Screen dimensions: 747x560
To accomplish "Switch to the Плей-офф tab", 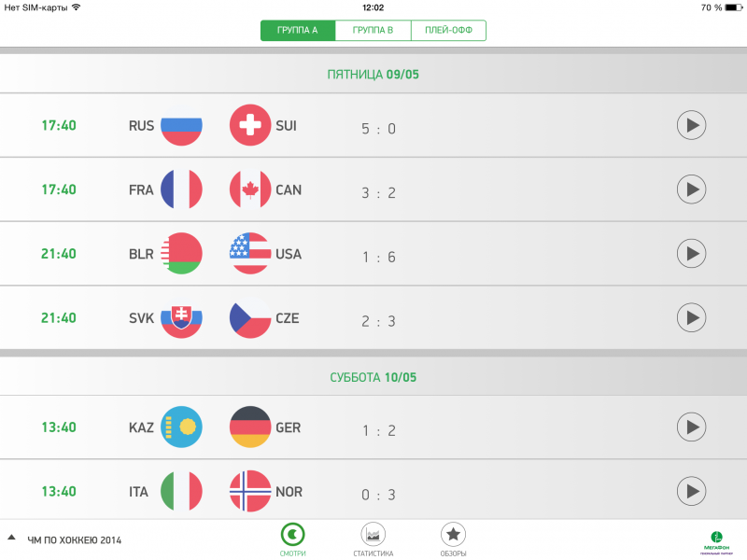I will pos(448,31).
